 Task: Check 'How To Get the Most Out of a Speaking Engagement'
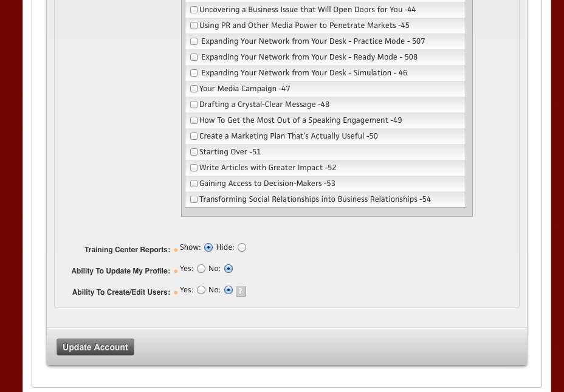click(x=194, y=120)
